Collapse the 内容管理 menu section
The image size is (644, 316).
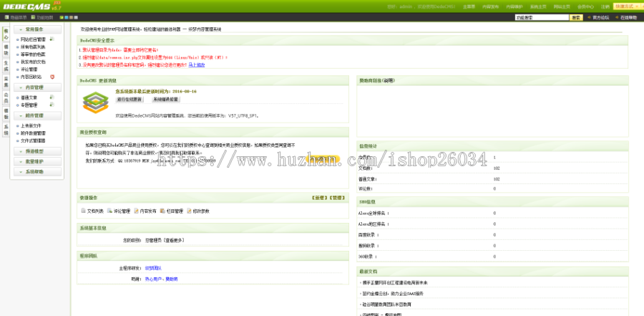click(x=37, y=87)
